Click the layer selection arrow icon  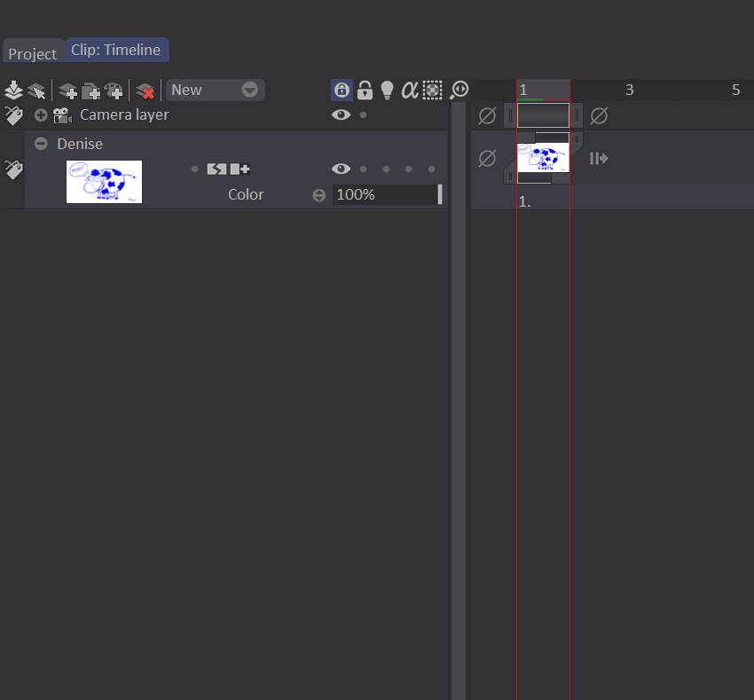pyautogui.click(x=36, y=90)
